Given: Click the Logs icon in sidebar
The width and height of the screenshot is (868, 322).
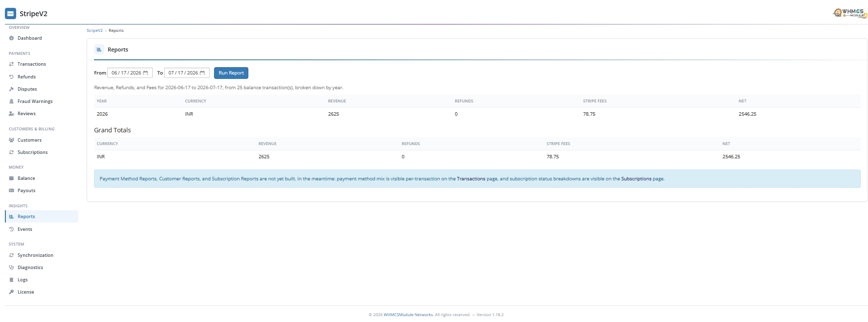Looking at the screenshot, I should point(11,280).
